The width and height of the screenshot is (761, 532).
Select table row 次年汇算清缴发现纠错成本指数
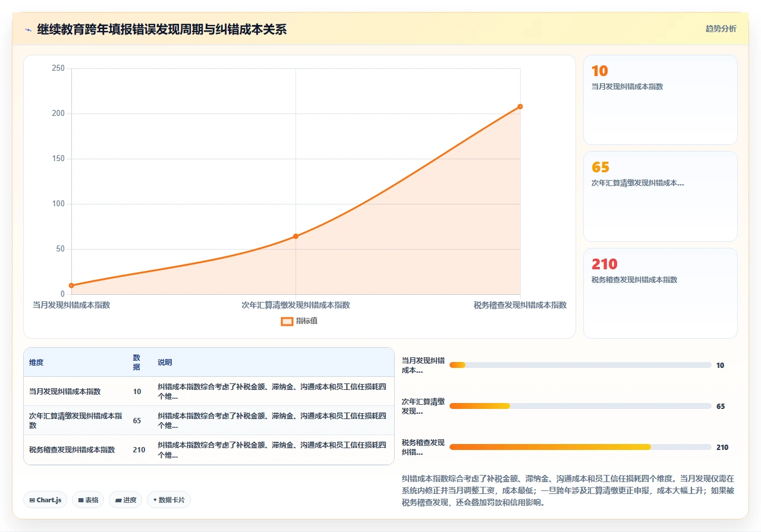point(209,420)
